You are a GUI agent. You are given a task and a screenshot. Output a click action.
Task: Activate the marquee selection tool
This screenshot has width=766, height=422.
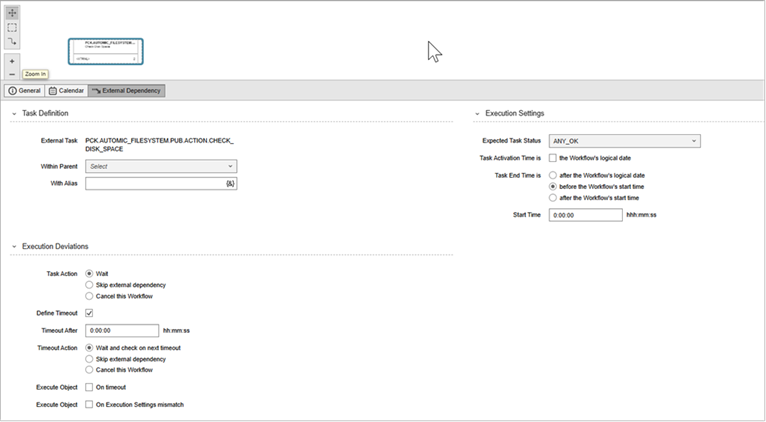(x=12, y=28)
